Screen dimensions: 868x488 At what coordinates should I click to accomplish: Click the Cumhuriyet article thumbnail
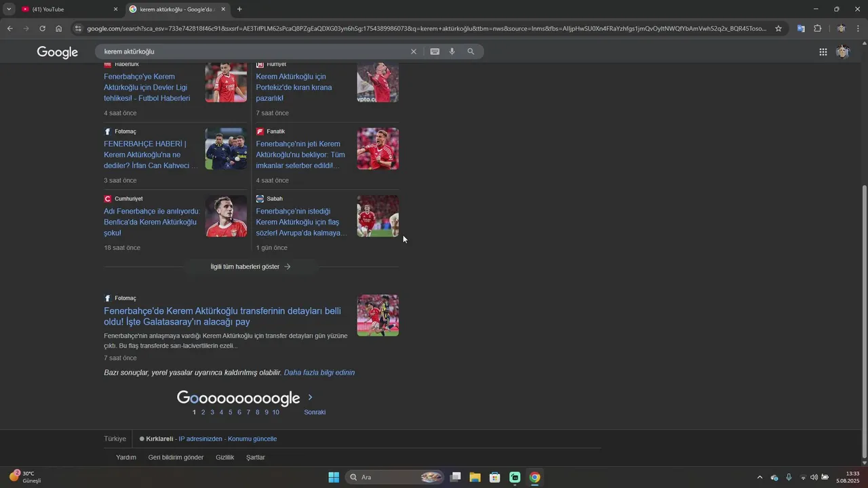point(226,216)
